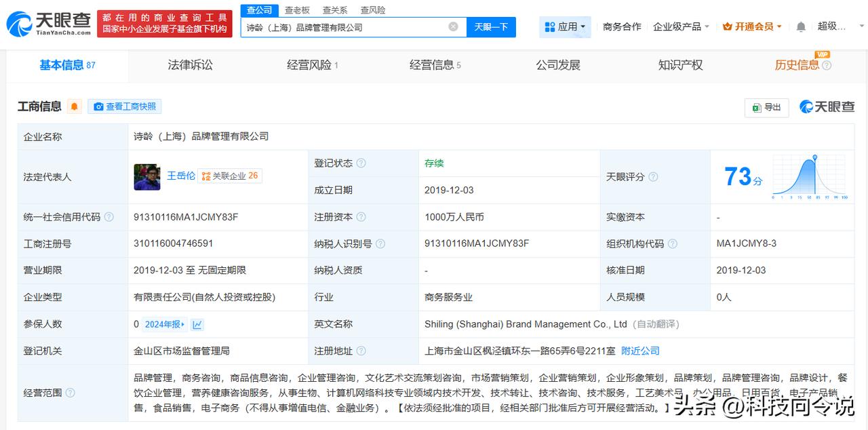This screenshot has width=868, height=430.
Task: Expand the 企业级产品 dropdown menu
Action: 681,26
